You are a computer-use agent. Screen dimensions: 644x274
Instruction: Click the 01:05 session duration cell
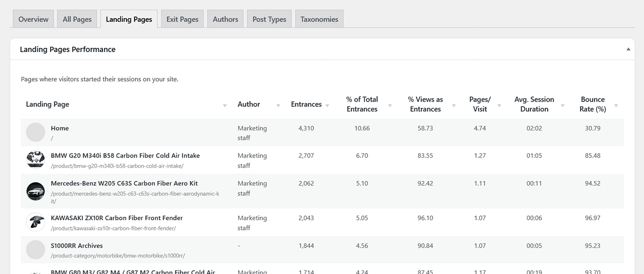(534, 156)
